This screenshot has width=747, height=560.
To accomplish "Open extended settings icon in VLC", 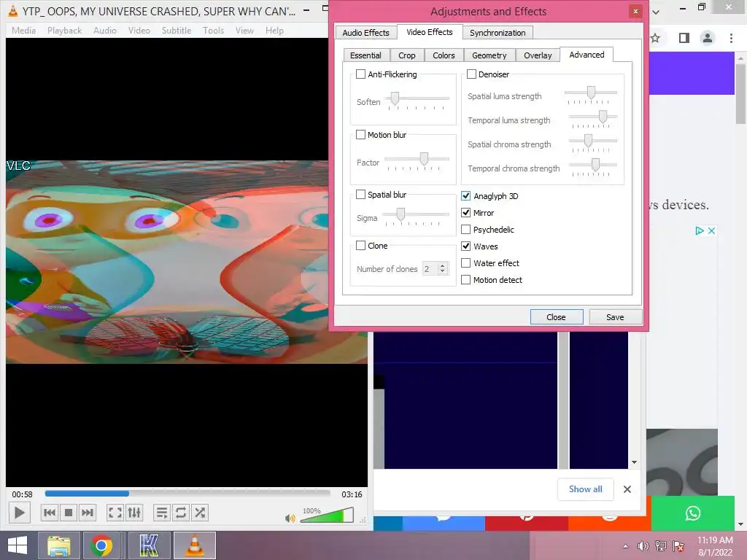I will (134, 513).
